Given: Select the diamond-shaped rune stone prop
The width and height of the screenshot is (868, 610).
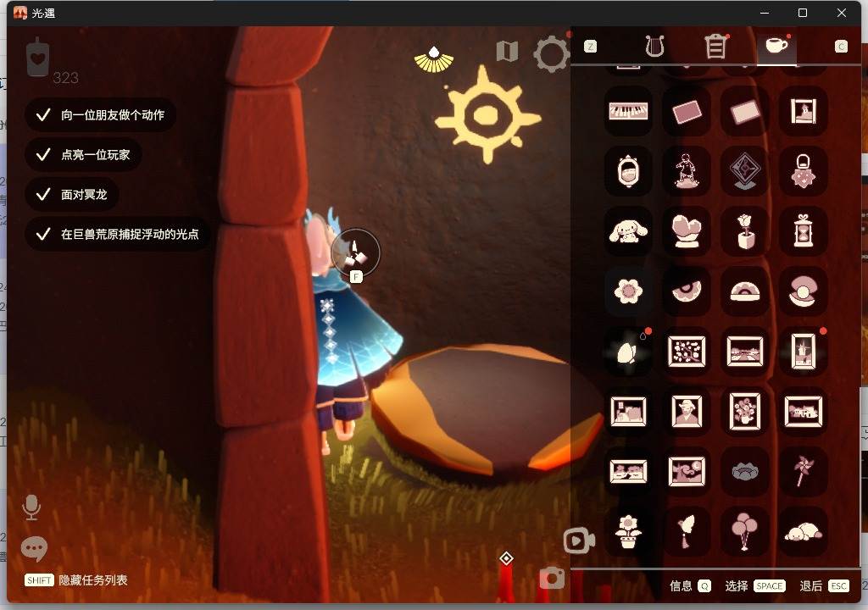Looking at the screenshot, I should (744, 171).
